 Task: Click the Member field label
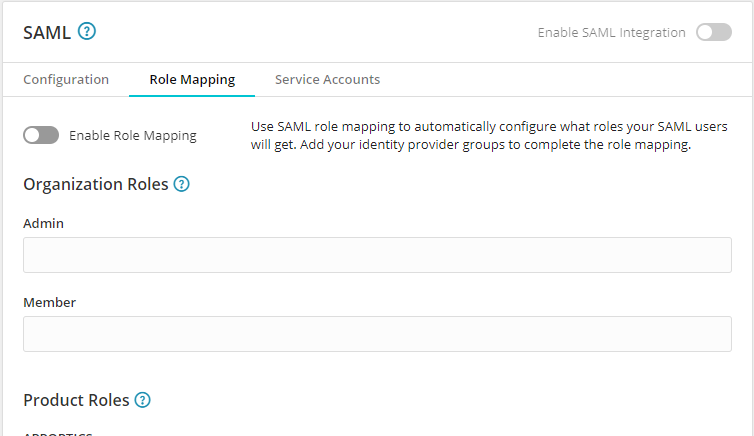pos(49,302)
